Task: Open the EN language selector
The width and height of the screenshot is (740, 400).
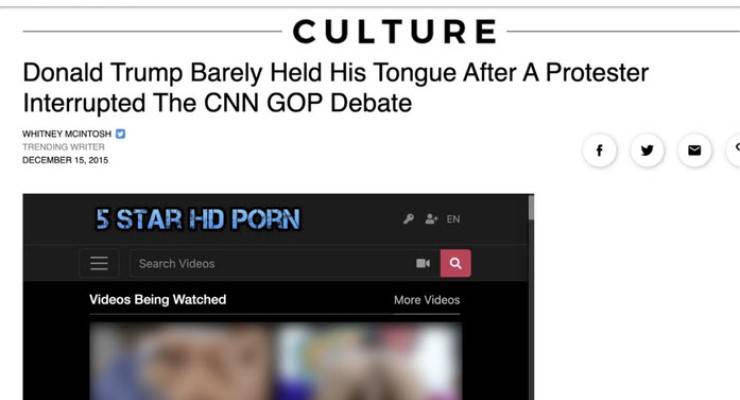Action: (x=453, y=219)
